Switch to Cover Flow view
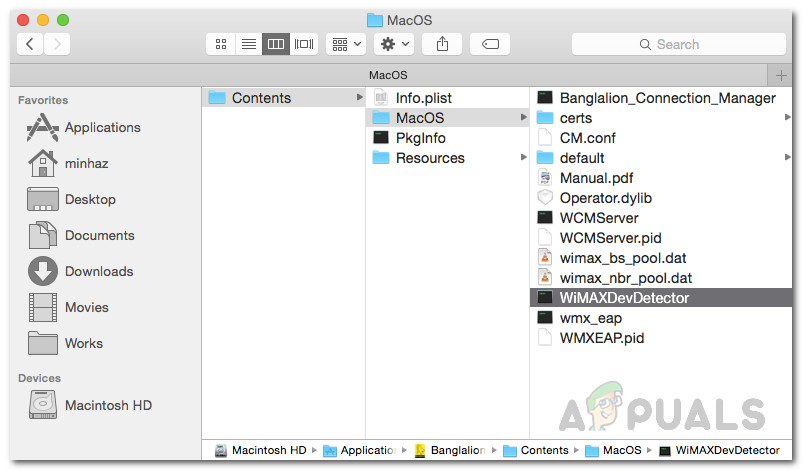803x471 pixels. click(304, 44)
